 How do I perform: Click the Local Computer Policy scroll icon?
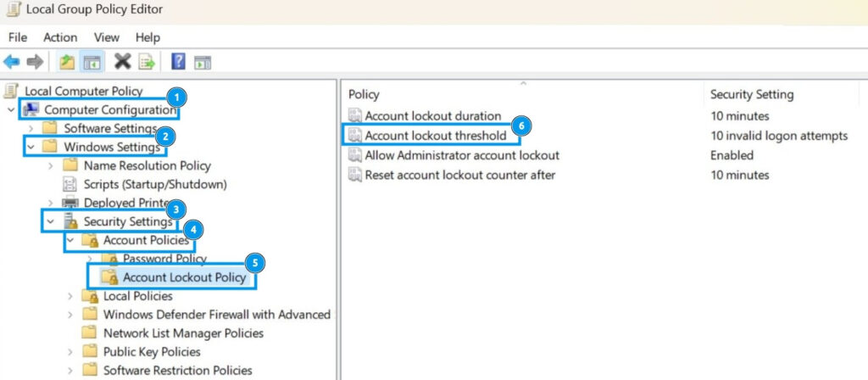coord(11,91)
